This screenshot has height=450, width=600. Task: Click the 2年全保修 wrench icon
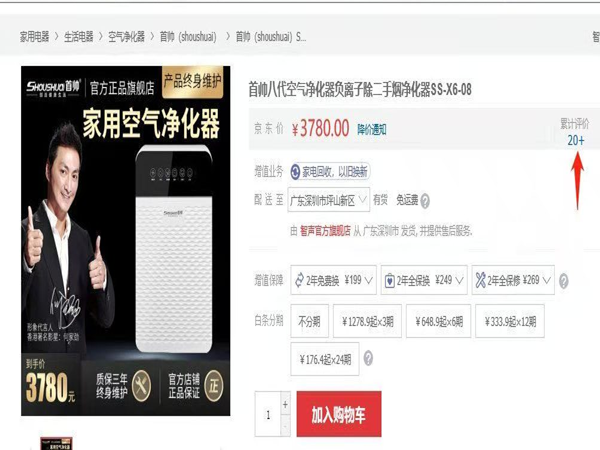[481, 280]
